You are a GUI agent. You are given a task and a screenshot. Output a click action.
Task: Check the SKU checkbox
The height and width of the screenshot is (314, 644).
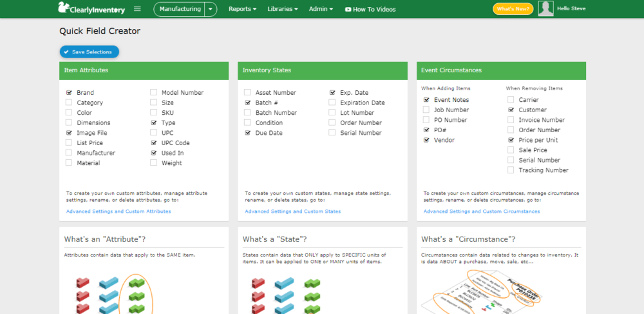(154, 113)
